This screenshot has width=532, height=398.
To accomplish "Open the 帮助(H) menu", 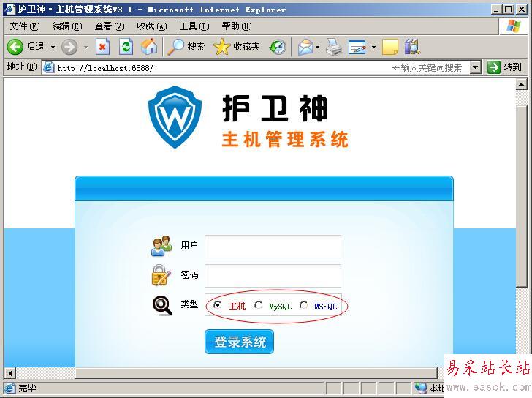I will tap(237, 26).
